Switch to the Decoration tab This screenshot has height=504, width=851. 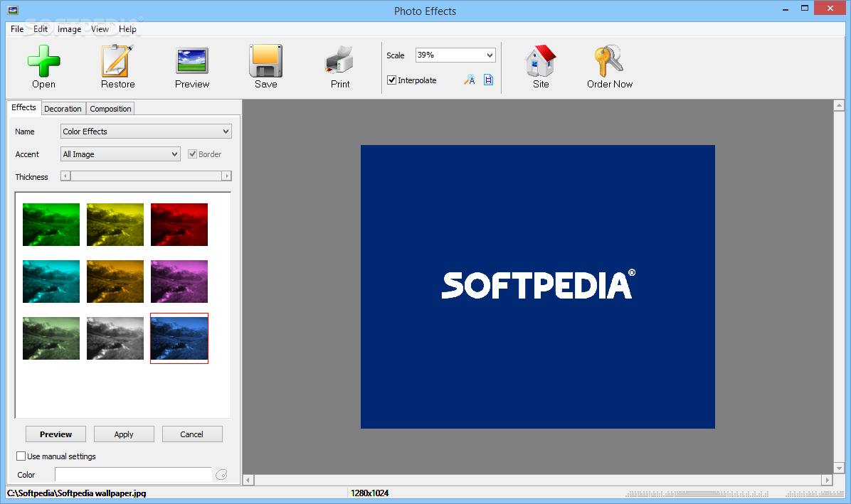[63, 108]
